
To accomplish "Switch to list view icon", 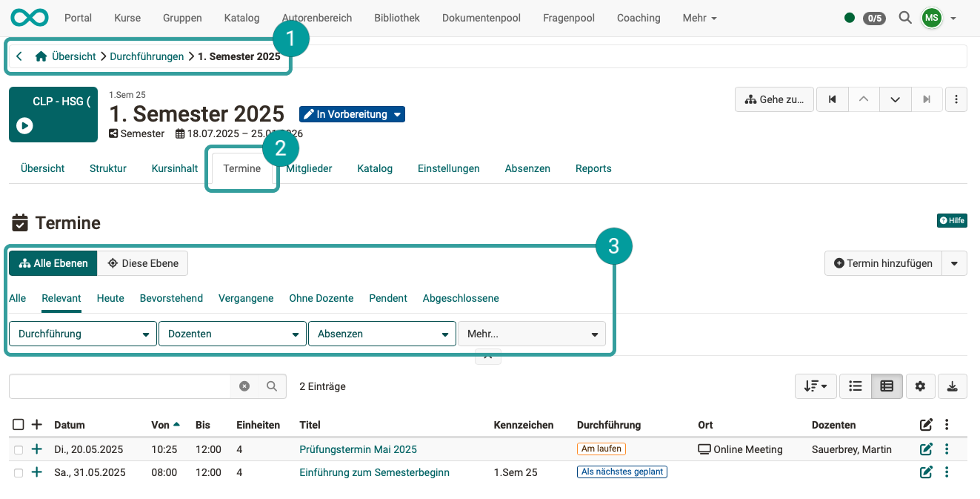I will (855, 386).
